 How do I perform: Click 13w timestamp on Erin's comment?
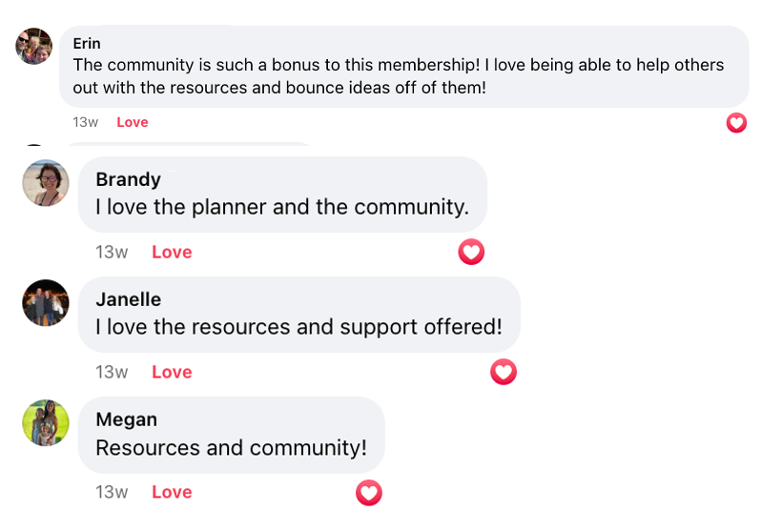(85, 122)
